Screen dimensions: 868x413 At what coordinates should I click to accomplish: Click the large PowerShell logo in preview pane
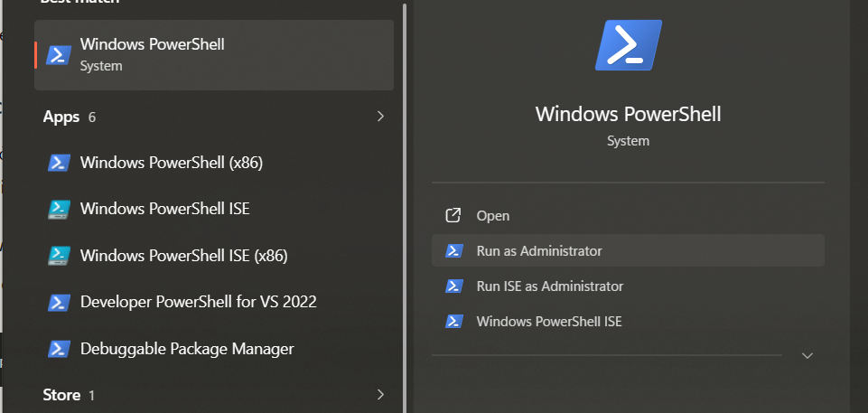coord(629,45)
